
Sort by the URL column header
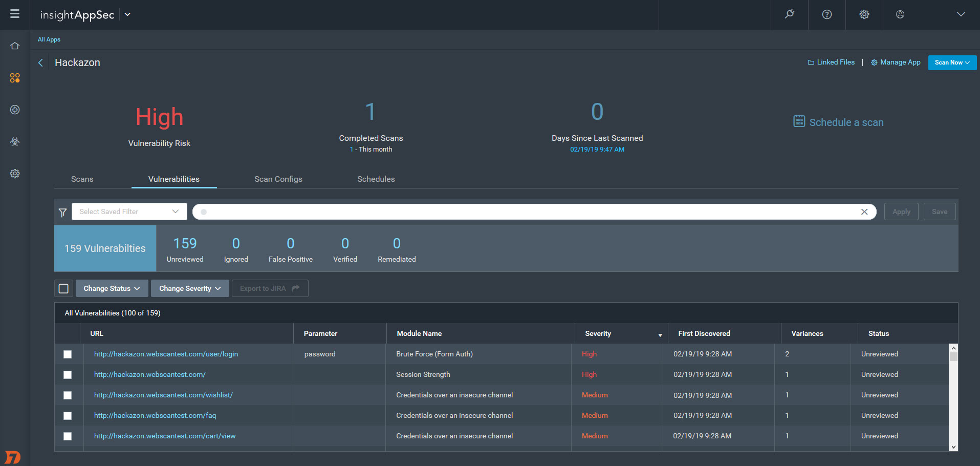pyautogui.click(x=97, y=333)
